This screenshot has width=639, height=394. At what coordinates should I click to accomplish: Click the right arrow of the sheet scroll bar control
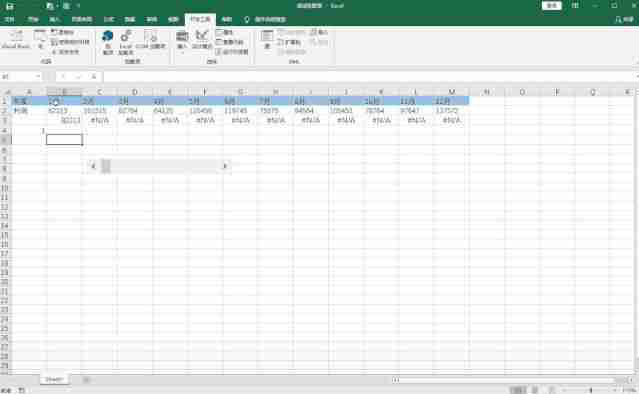click(x=225, y=166)
